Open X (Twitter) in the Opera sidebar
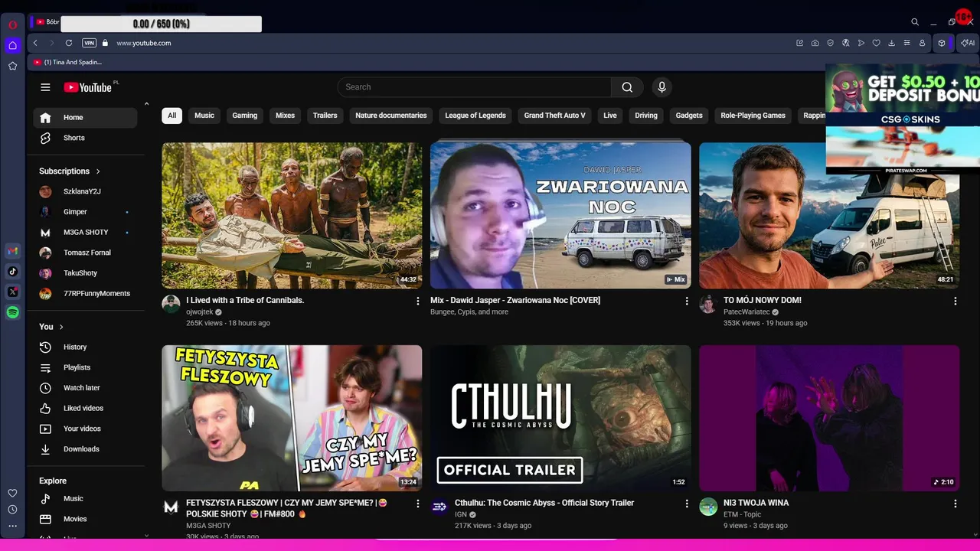 [12, 292]
